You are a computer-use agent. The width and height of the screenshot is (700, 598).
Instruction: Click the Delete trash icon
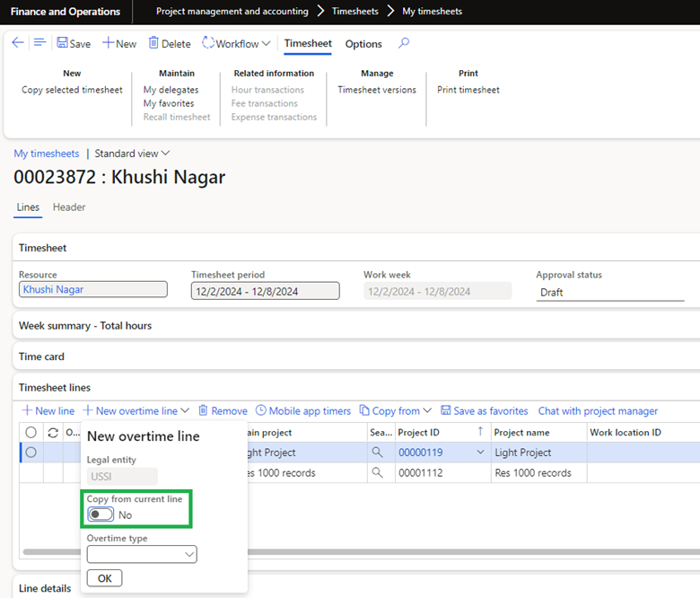click(x=154, y=43)
